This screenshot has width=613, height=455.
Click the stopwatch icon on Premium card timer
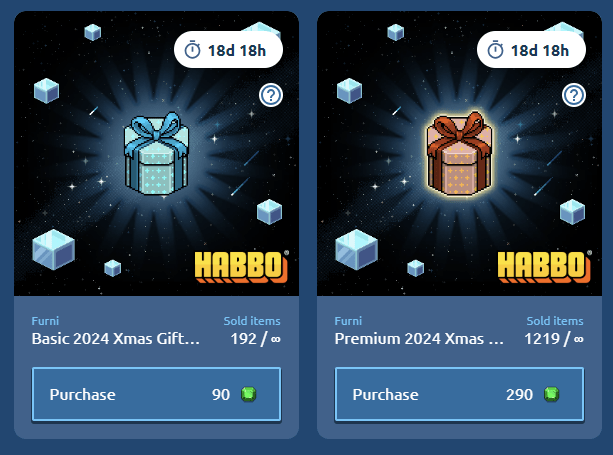[x=495, y=50]
